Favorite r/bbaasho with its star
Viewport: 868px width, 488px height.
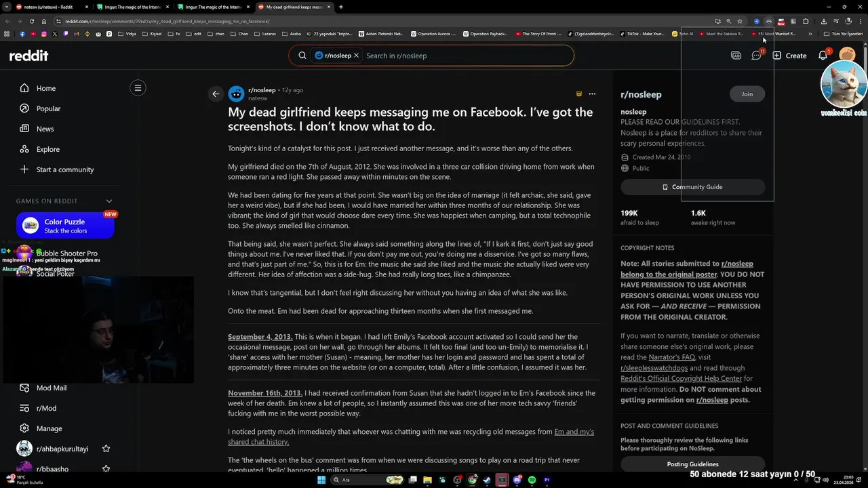coord(106,468)
